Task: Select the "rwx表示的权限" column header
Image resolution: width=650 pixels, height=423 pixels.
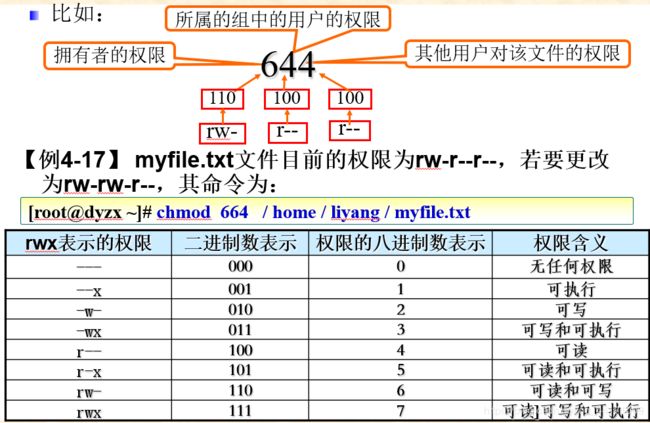Action: (89, 243)
